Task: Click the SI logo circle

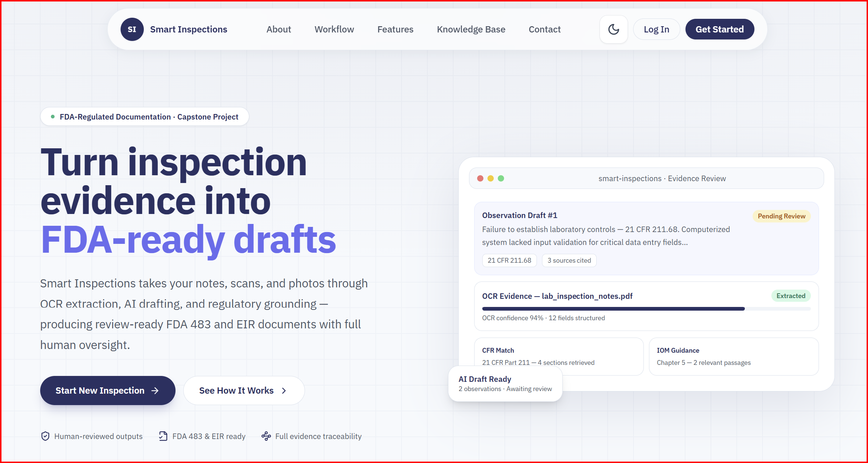Action: [x=132, y=29]
